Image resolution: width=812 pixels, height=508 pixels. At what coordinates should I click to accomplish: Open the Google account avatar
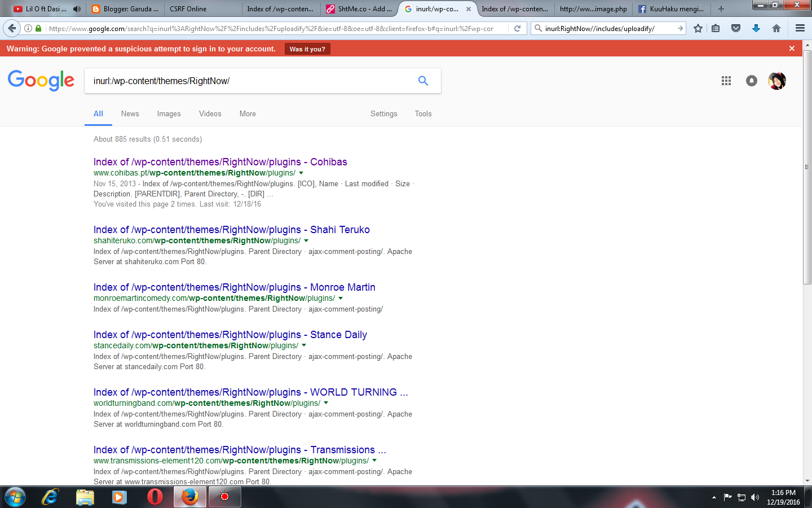click(777, 81)
